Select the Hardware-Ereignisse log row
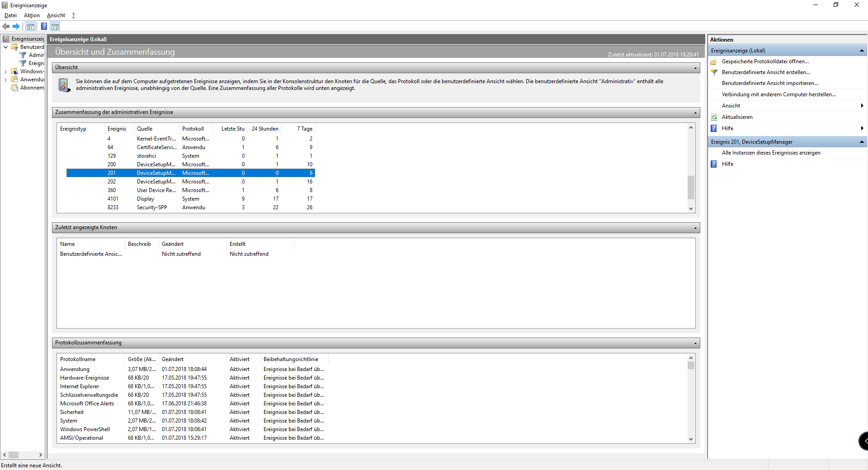 click(x=193, y=378)
